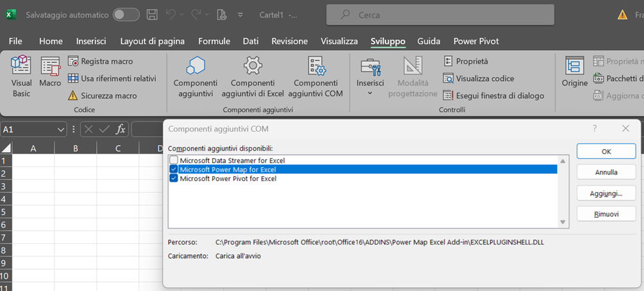
Task: Switch to the Formule tab
Action: [214, 41]
